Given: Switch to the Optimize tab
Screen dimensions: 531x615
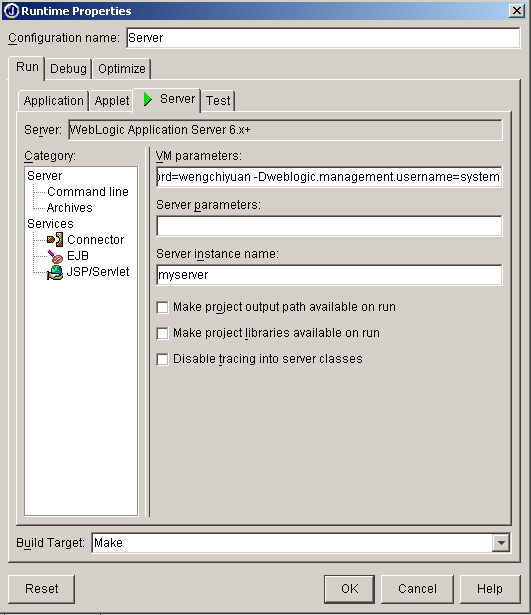Looking at the screenshot, I should point(122,69).
